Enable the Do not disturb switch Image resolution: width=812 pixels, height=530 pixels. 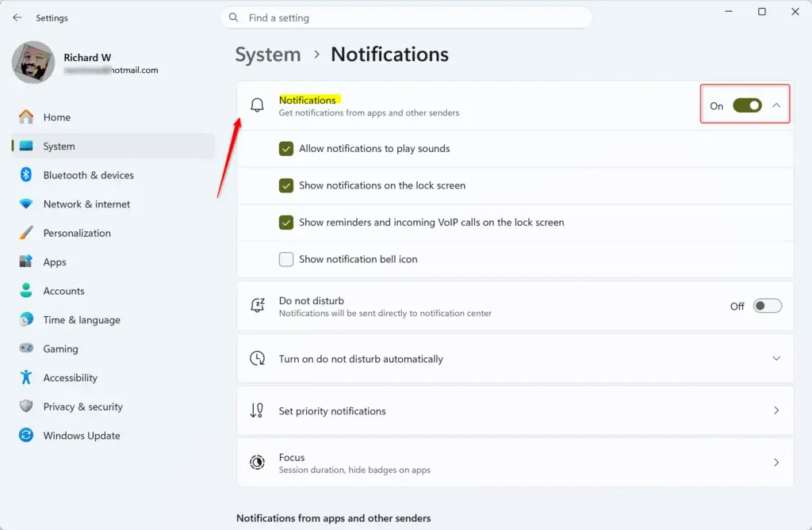point(768,306)
